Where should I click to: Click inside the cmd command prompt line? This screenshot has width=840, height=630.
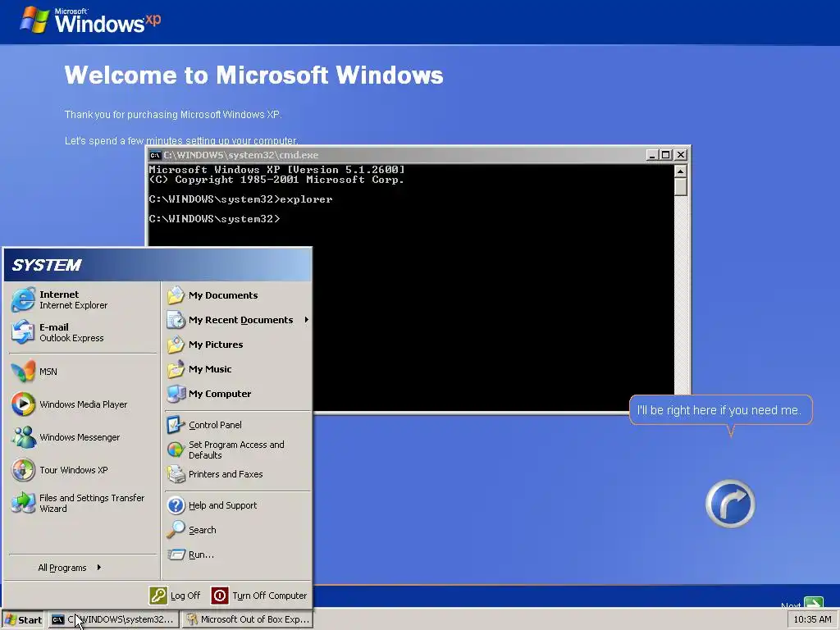[214, 218]
